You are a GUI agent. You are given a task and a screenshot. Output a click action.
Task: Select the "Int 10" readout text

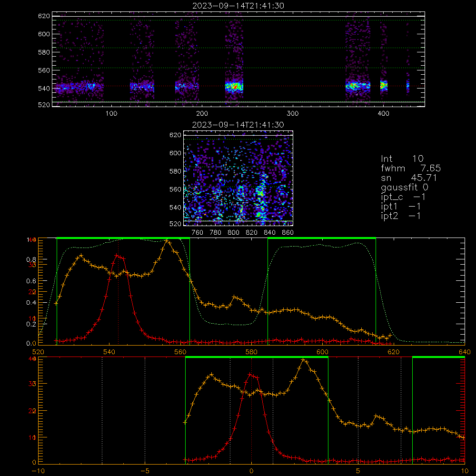402,159
